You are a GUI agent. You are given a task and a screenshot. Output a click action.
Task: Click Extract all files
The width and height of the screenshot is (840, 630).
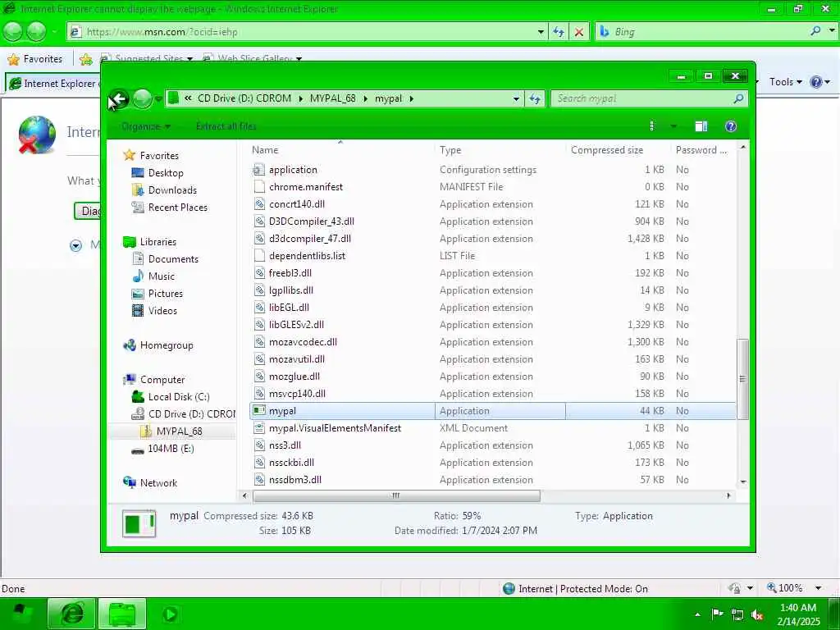[226, 126]
